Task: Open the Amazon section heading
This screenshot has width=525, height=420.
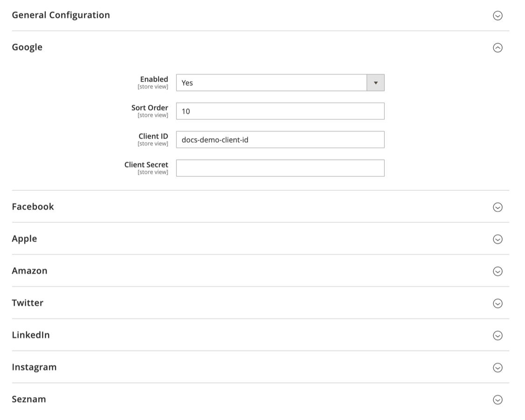Action: (29, 271)
